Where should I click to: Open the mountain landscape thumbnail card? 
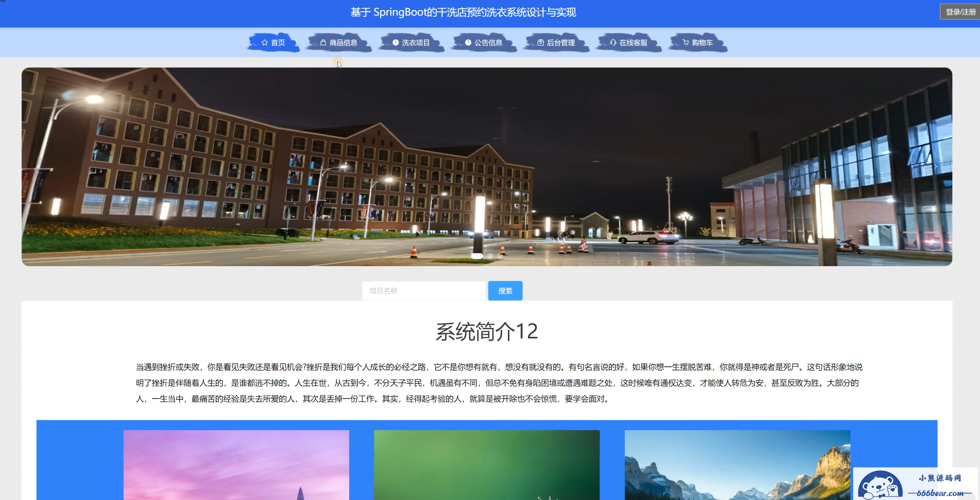click(737, 465)
